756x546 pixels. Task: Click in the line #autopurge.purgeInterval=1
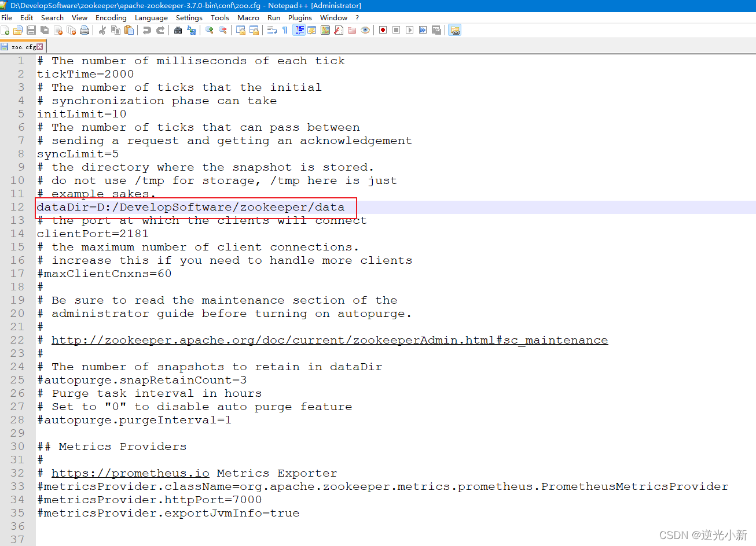pos(134,420)
